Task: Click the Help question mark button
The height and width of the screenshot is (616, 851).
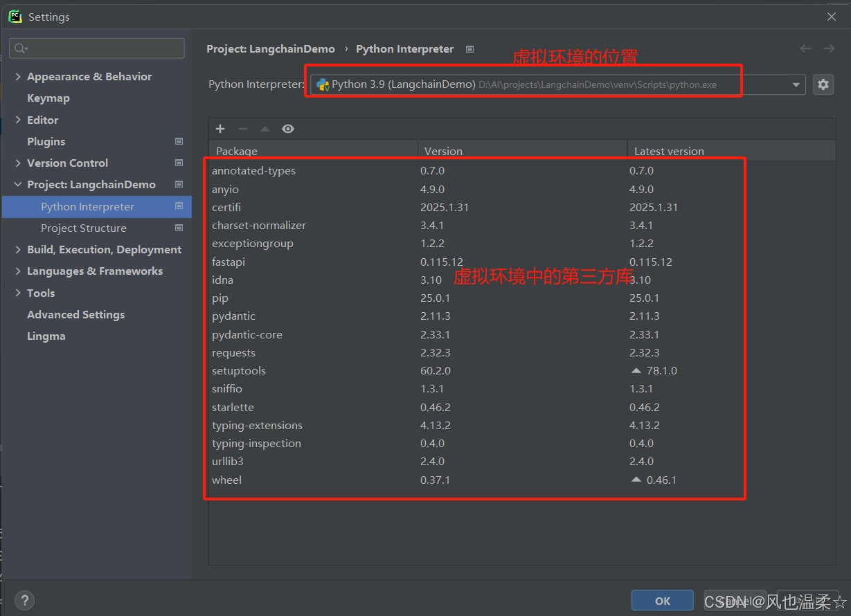Action: [x=24, y=600]
